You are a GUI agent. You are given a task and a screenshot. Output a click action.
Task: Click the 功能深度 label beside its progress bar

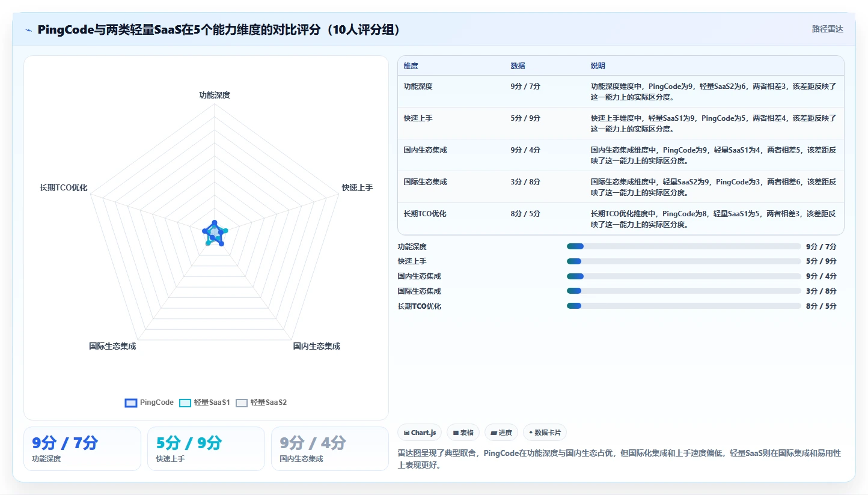coord(412,246)
